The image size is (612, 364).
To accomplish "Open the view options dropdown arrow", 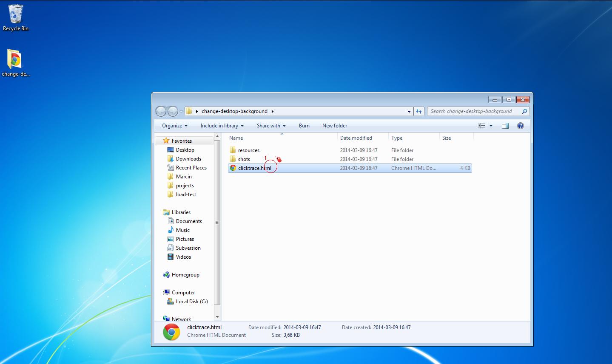I will 491,126.
